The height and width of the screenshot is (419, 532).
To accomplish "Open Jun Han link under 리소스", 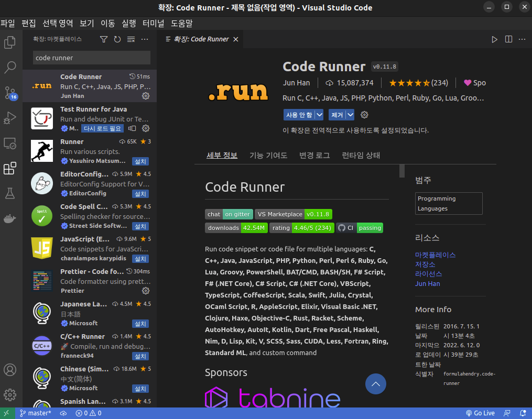I will 428,284.
